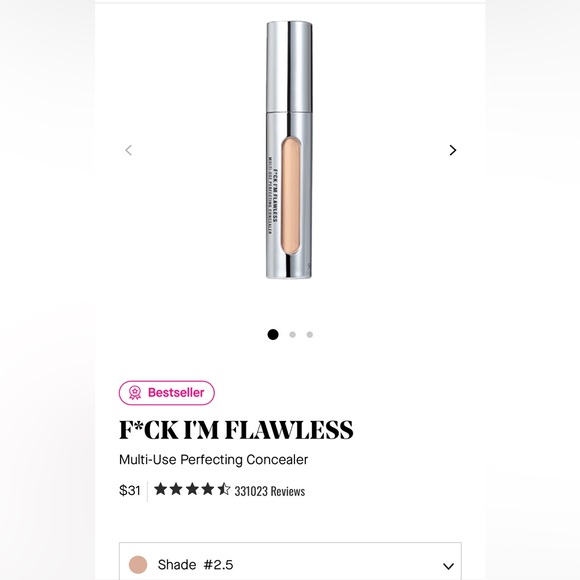The width and height of the screenshot is (580, 580).
Task: Open the Shade #2.5 selector
Action: pos(290,562)
